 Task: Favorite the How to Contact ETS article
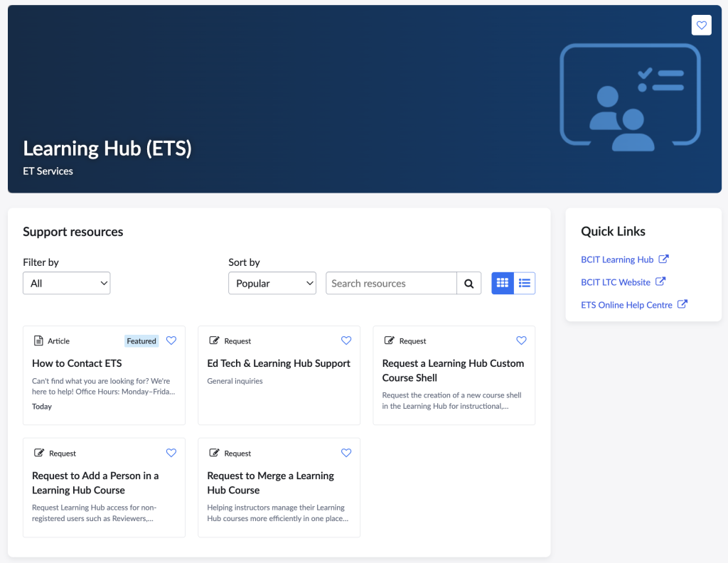[x=171, y=341]
